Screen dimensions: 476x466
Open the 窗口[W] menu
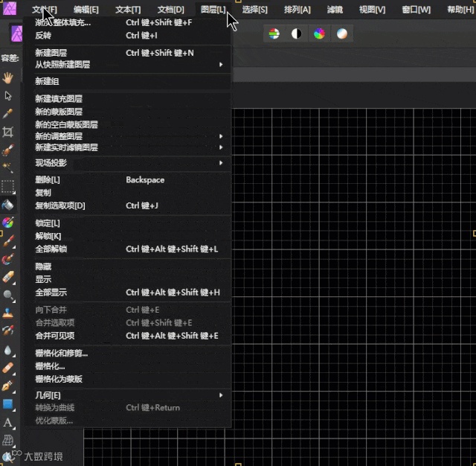click(x=416, y=10)
